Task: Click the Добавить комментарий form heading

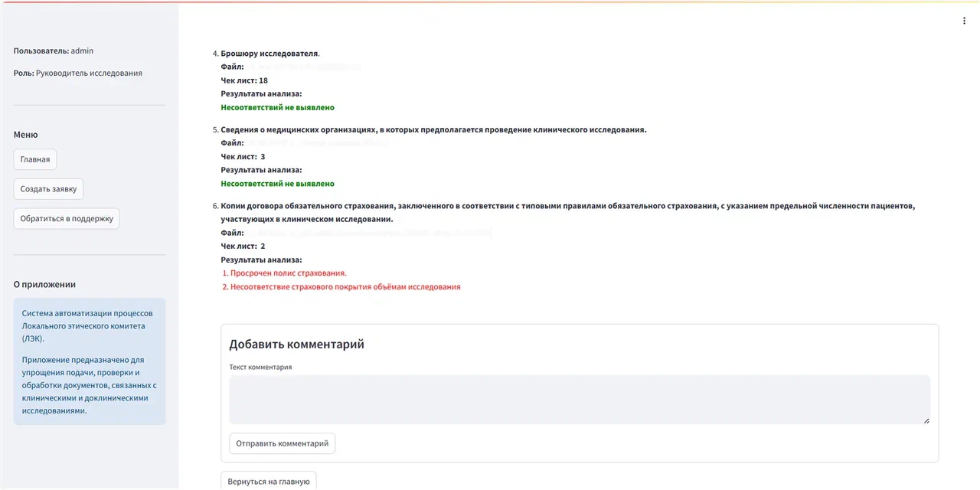Action: point(296,345)
